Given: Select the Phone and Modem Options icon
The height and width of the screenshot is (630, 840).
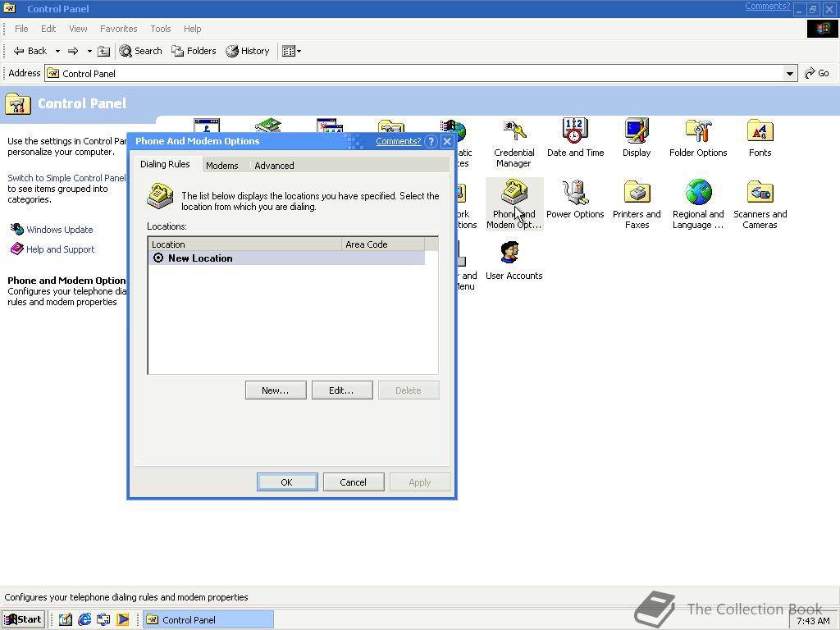Looking at the screenshot, I should (x=514, y=204).
